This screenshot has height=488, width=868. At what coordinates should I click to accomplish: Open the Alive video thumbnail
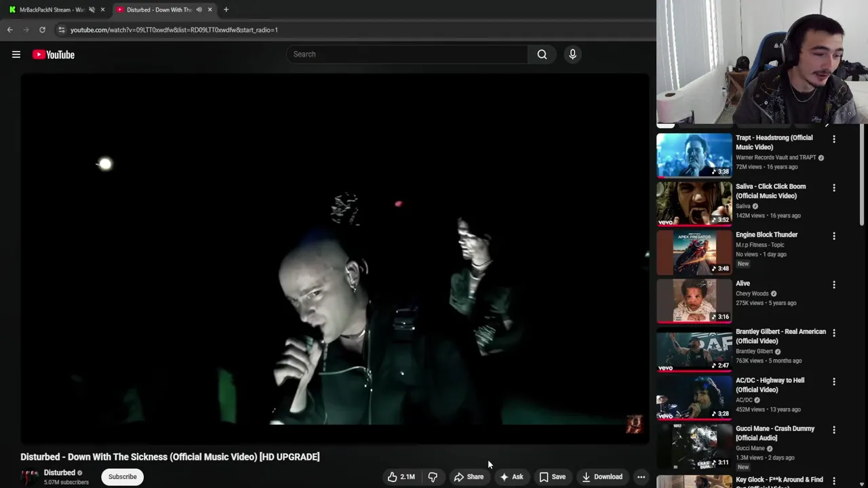694,300
